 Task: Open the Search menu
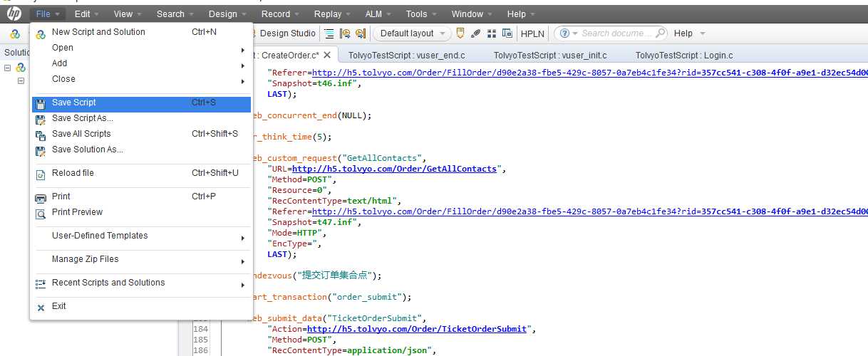tap(176, 14)
